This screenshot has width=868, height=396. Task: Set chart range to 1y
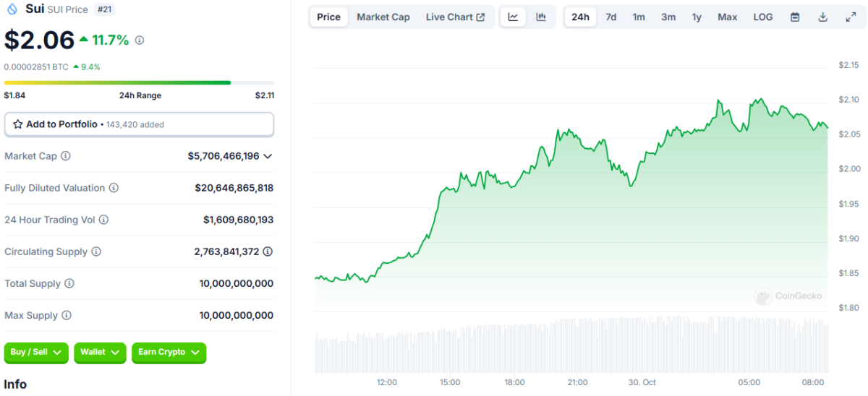point(697,17)
